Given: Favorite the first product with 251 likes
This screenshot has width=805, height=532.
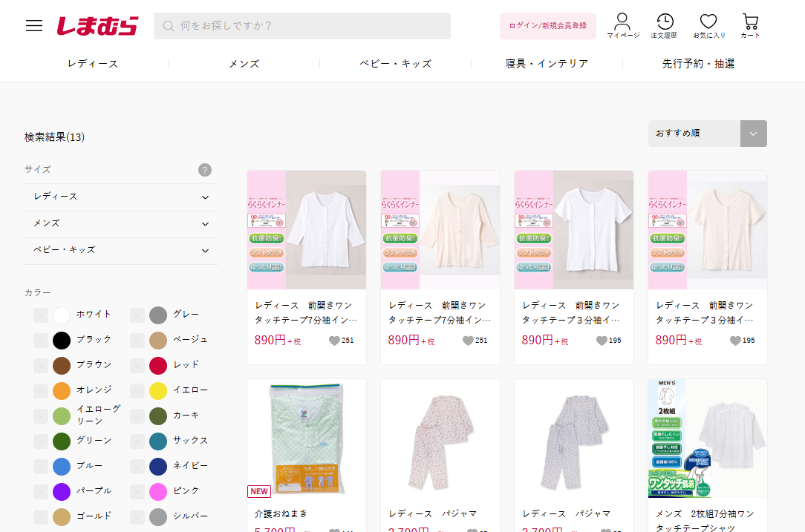Looking at the screenshot, I should pyautogui.click(x=334, y=341).
